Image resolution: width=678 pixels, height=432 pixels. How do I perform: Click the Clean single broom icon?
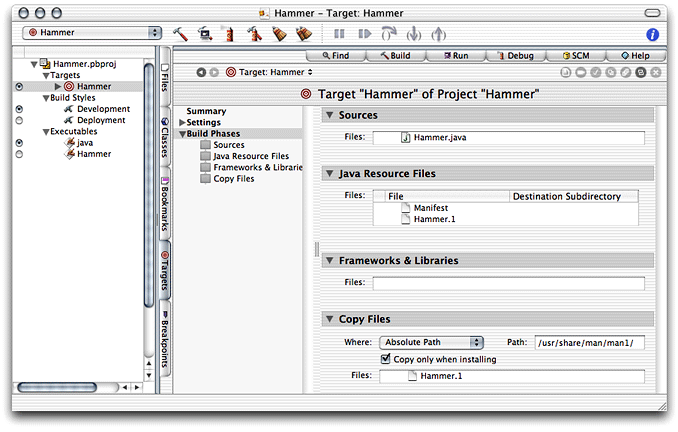279,34
